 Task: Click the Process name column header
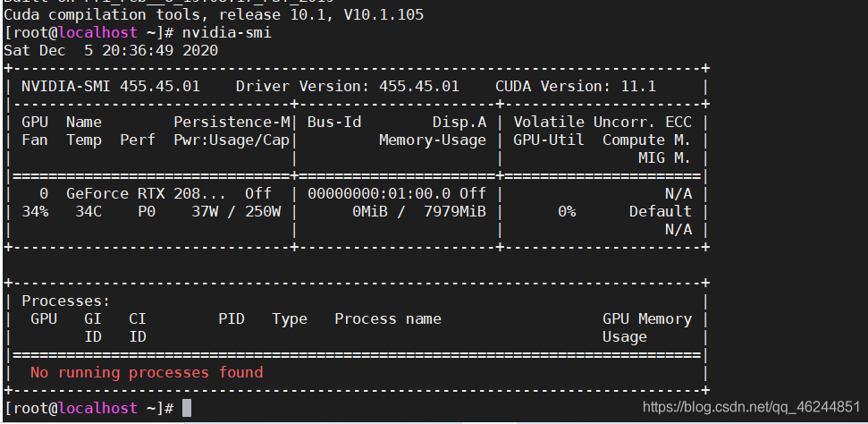click(x=387, y=318)
